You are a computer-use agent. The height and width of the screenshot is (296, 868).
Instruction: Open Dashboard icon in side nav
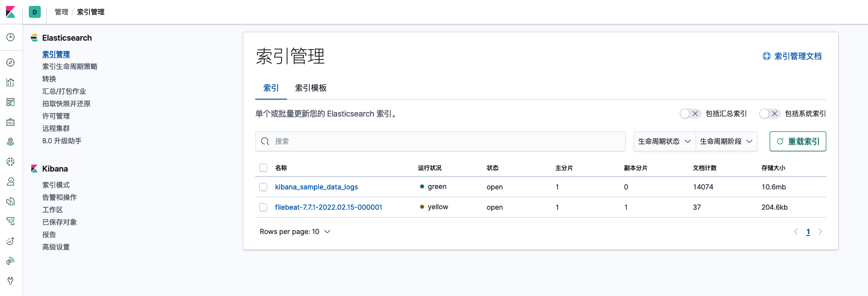point(10,102)
